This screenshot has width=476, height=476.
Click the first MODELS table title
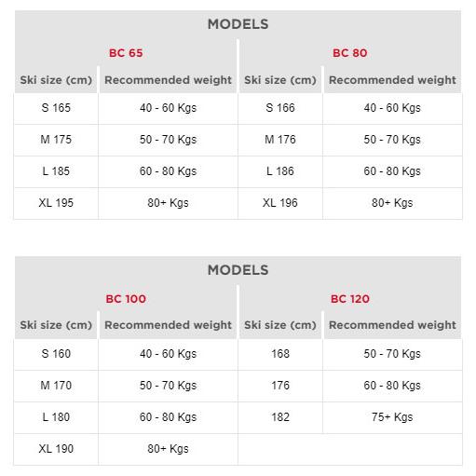238,24
